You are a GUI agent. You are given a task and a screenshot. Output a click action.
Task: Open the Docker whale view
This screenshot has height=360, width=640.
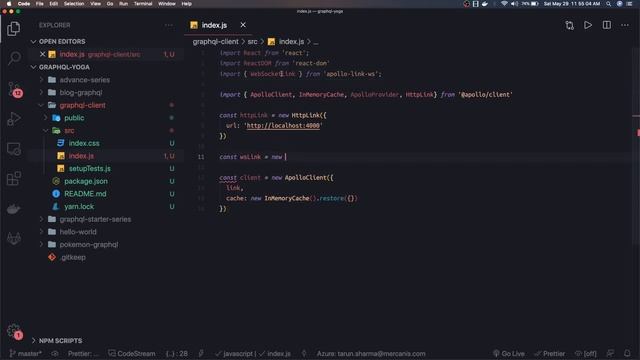14,209
